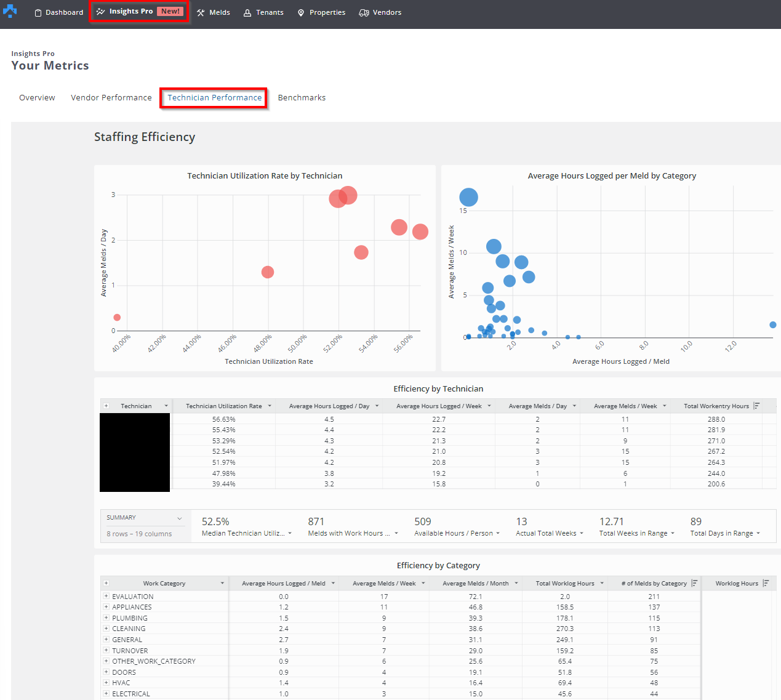781x700 pixels.
Task: Open the Tenants page
Action: point(263,12)
